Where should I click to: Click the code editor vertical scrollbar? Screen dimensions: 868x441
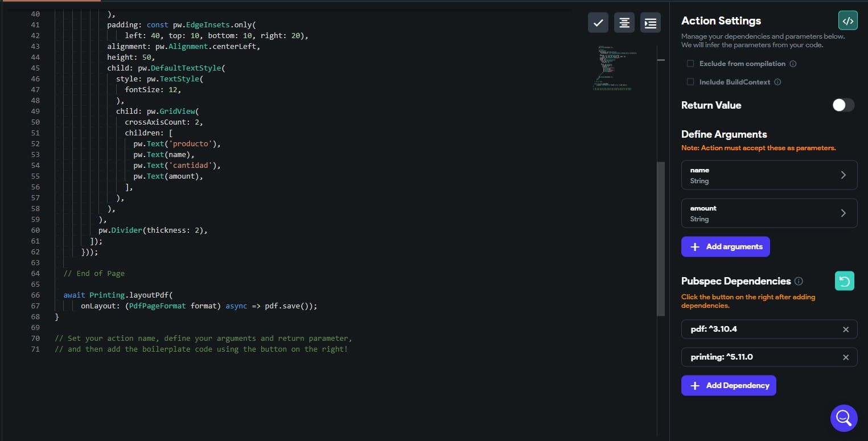tap(660, 239)
